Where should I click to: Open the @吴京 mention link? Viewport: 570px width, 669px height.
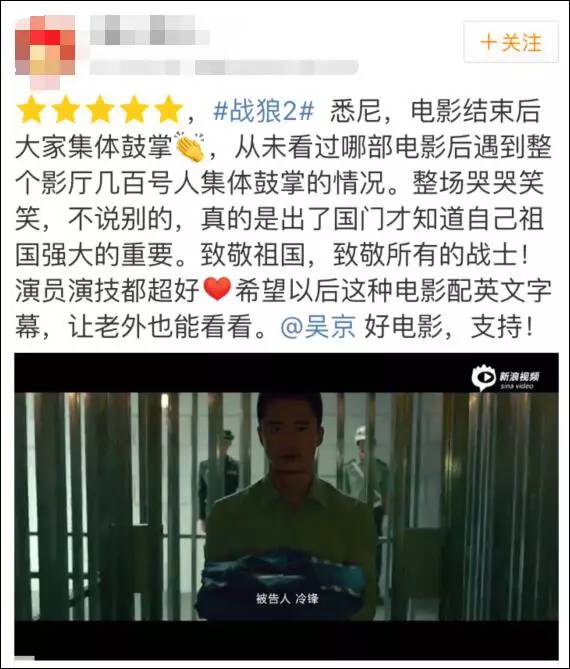point(318,327)
